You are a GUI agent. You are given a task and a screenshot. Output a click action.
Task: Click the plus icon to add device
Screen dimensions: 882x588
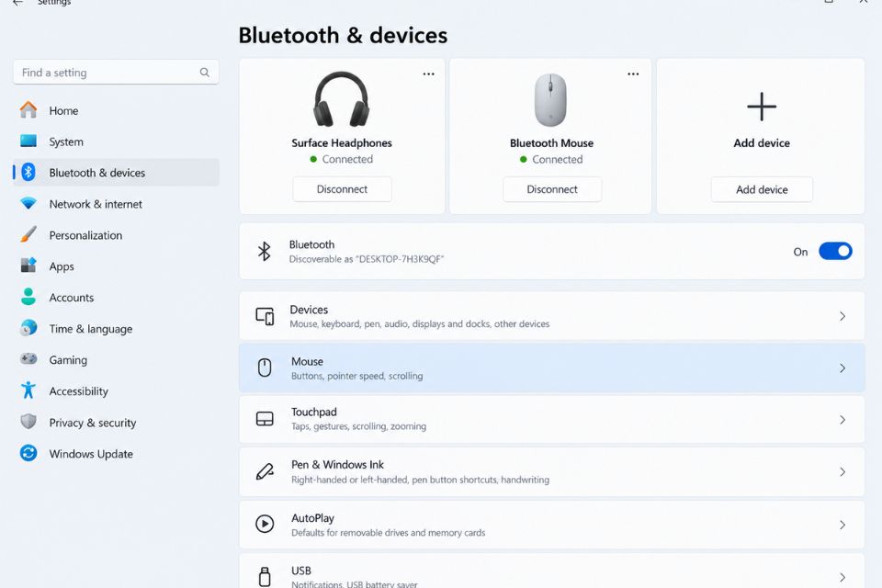762,107
